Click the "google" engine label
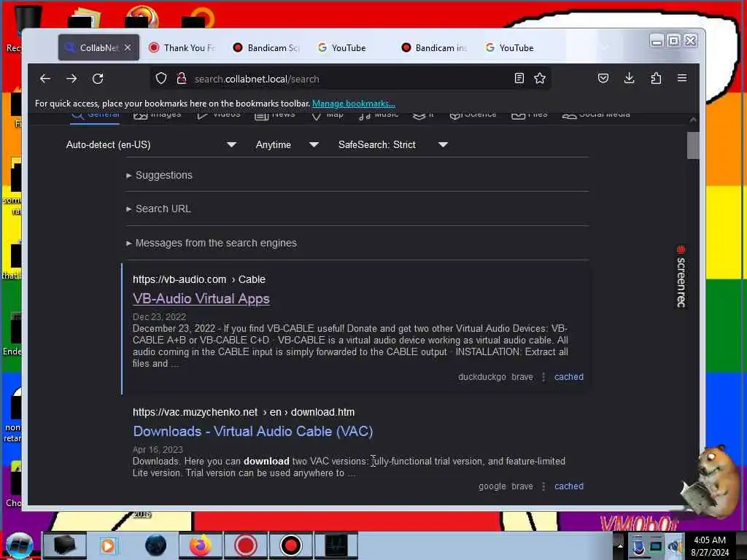747x560 pixels. pyautogui.click(x=492, y=486)
